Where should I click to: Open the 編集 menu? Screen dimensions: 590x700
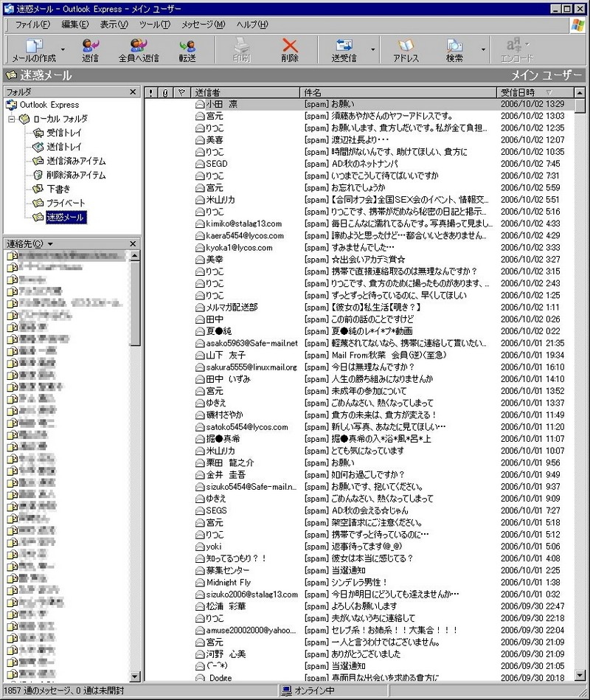75,24
